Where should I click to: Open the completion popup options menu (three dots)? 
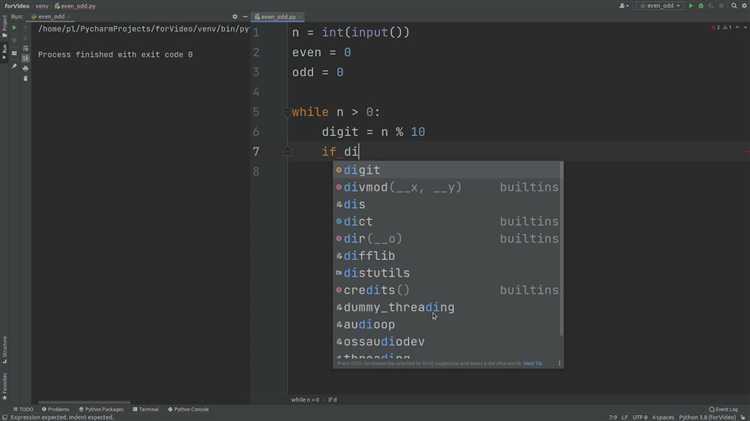(x=559, y=364)
